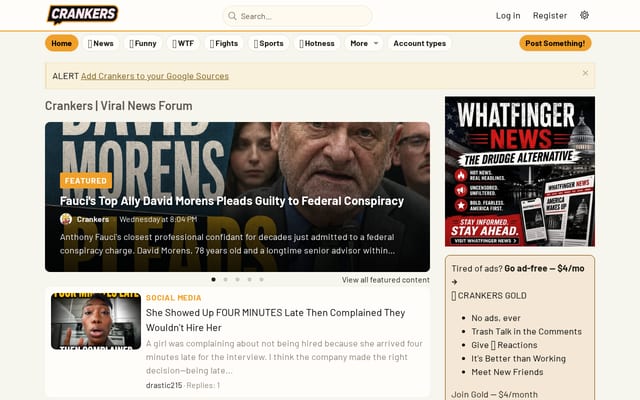Viewport: 640px width, 400px height.
Task: Open the Fights category
Action: 224,43
